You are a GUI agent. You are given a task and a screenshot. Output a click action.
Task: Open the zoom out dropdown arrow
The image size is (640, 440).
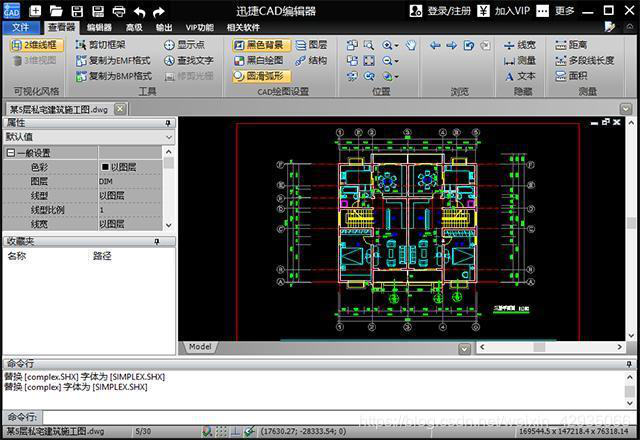click(x=397, y=61)
